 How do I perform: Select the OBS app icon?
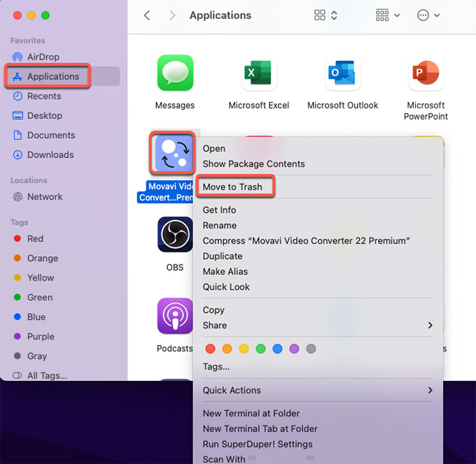(x=175, y=234)
